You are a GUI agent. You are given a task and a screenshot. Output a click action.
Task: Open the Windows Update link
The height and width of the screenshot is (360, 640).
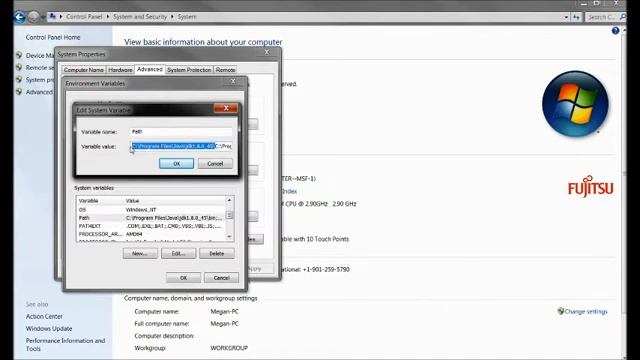(x=49, y=329)
